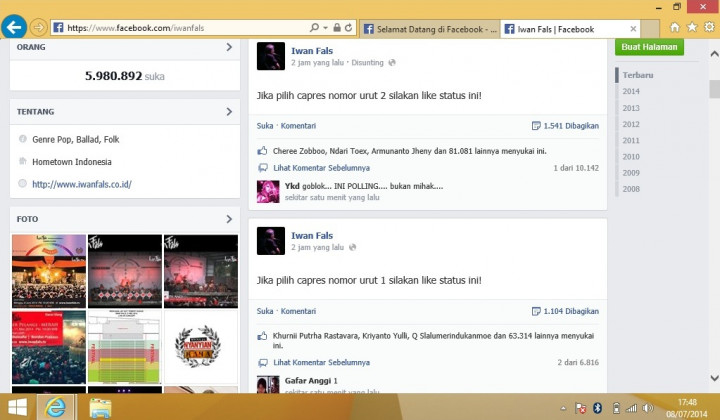Viewport: 720px width, 420px height.
Task: Open the favorites star icon
Action: pyautogui.click(x=692, y=28)
